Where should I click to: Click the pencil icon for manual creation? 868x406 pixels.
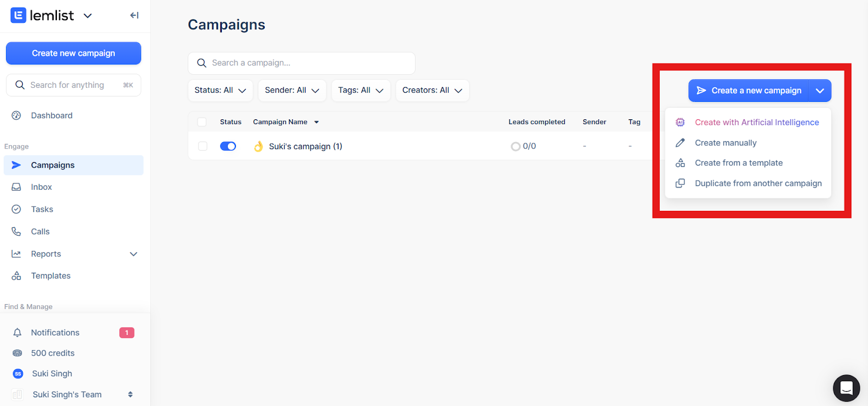point(680,143)
